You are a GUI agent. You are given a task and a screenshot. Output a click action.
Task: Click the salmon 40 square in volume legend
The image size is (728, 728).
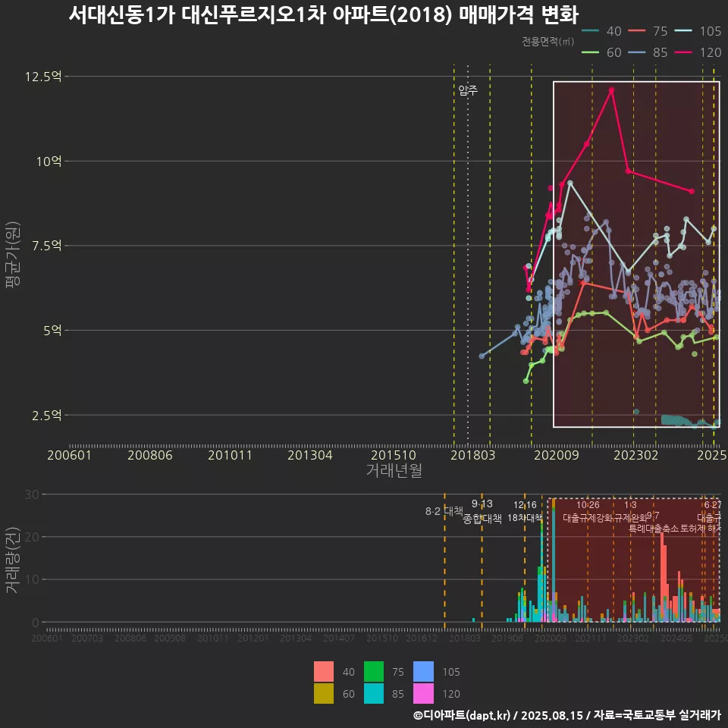(324, 671)
